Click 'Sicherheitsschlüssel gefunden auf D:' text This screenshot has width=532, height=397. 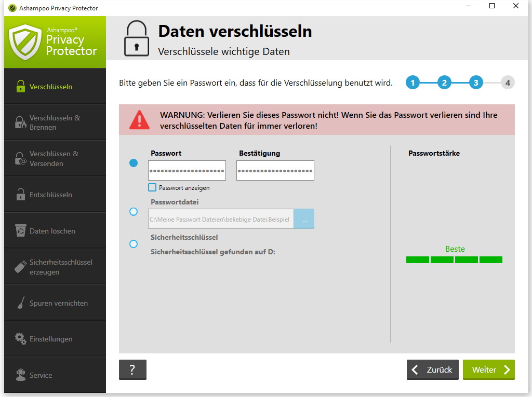point(212,252)
